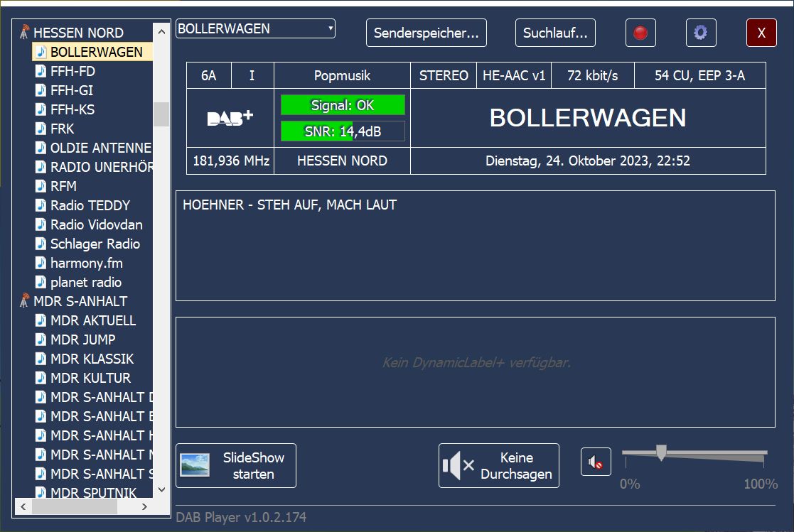Select station RFM

click(63, 186)
